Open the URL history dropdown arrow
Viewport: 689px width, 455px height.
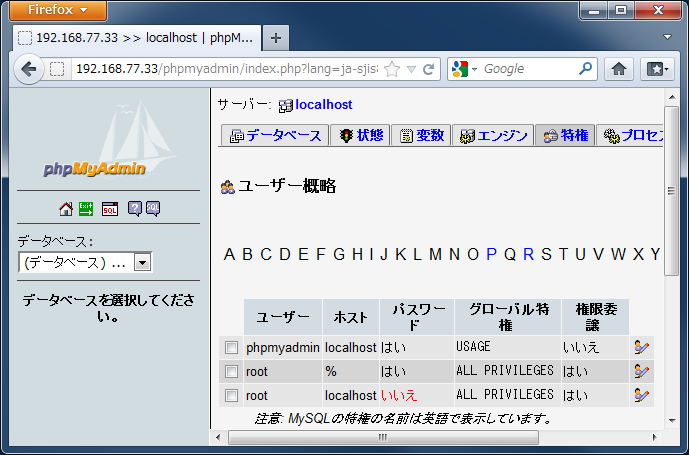(411, 69)
